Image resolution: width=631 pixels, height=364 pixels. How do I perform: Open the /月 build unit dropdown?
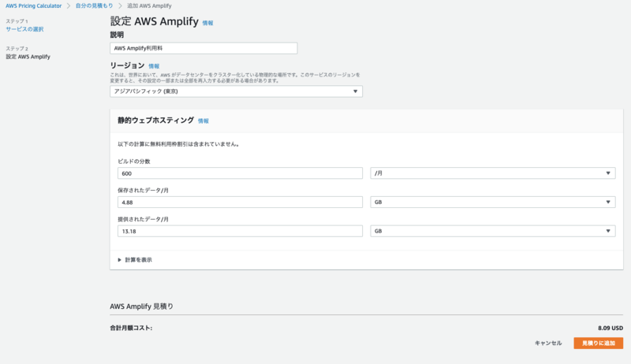pos(492,173)
